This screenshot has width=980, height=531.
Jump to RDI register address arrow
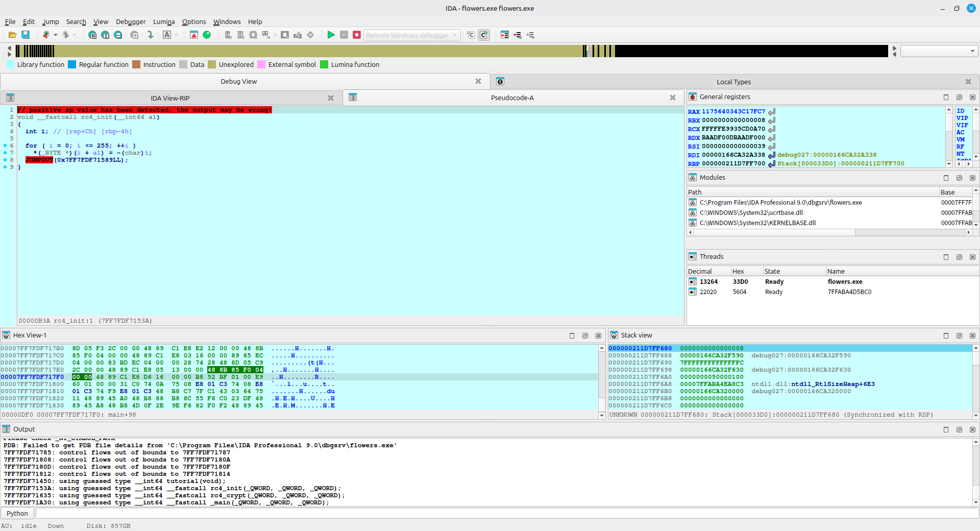pos(772,155)
